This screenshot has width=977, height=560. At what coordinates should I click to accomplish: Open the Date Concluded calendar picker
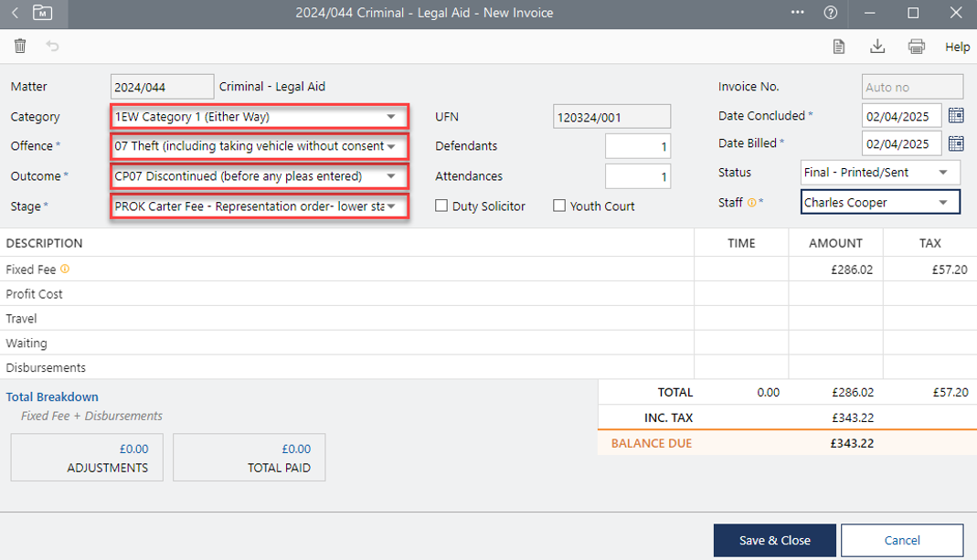coord(956,116)
